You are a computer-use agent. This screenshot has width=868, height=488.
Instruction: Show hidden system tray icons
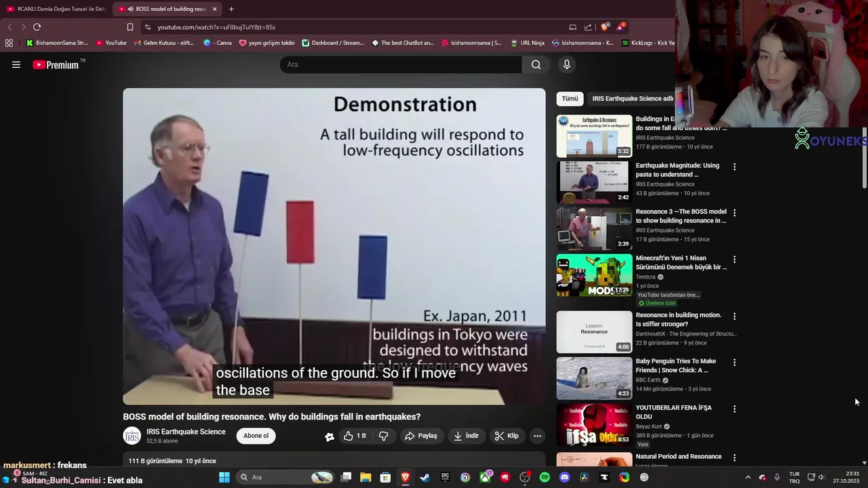click(x=748, y=477)
